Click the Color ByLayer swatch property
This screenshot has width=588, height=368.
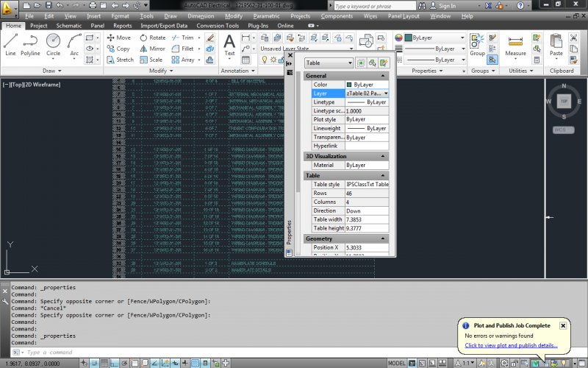click(349, 85)
